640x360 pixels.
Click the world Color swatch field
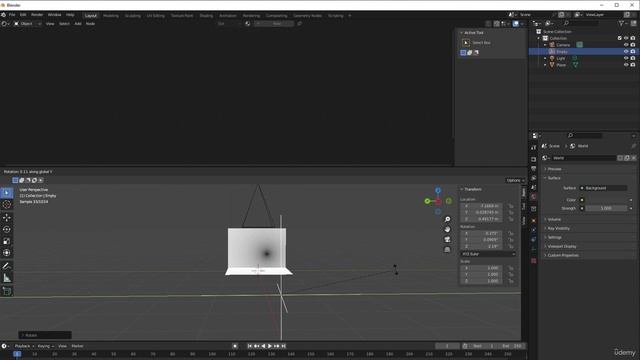pyautogui.click(x=606, y=200)
